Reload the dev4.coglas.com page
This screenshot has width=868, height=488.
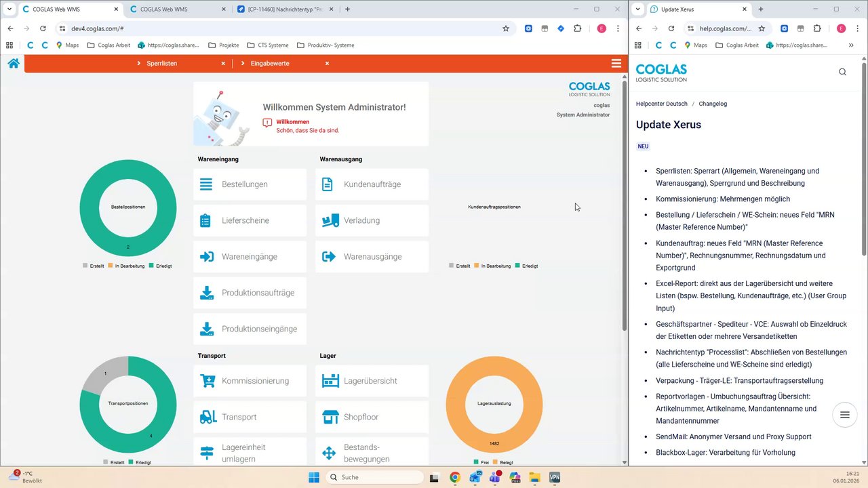click(x=43, y=28)
